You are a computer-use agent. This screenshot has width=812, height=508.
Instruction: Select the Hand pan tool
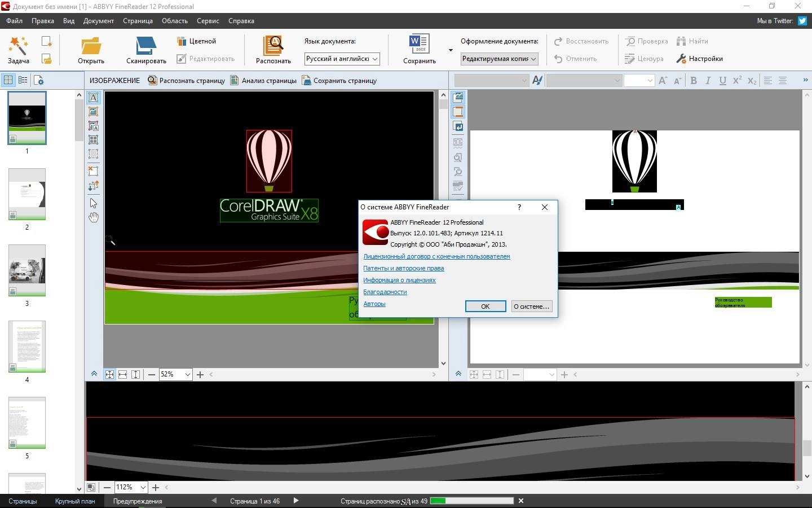point(93,217)
